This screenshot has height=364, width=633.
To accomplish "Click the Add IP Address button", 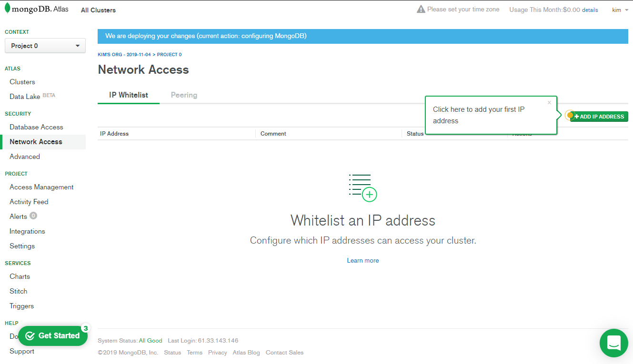I will tap(599, 117).
